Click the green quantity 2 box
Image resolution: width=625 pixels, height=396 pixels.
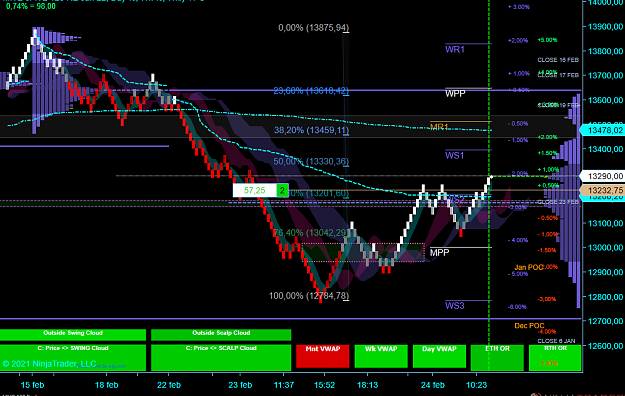click(282, 191)
